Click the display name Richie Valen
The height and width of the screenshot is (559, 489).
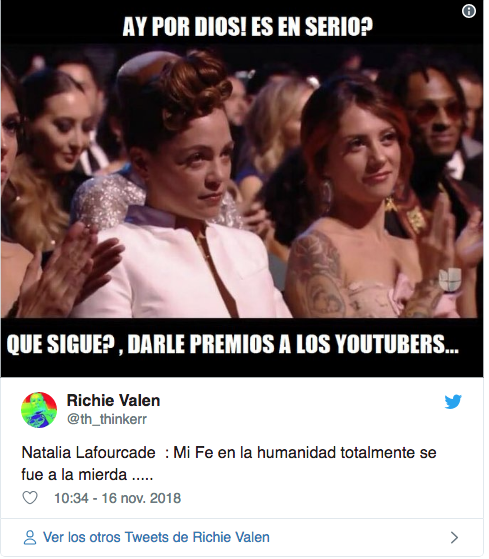114,404
